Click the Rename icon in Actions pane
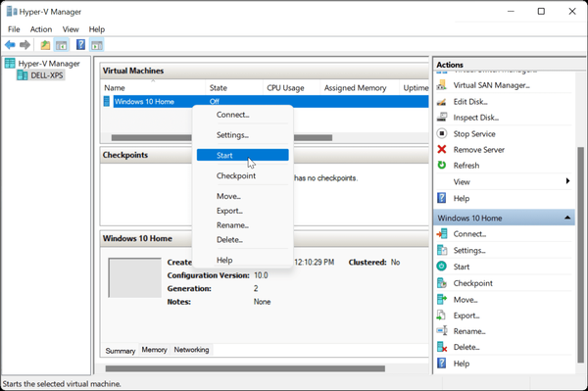Image resolution: width=588 pixels, height=391 pixels. [442, 330]
